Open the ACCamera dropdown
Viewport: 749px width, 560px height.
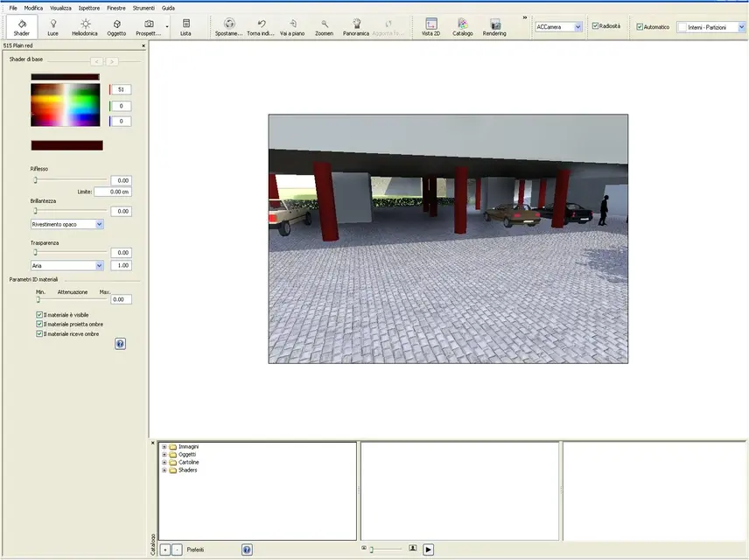click(x=577, y=27)
